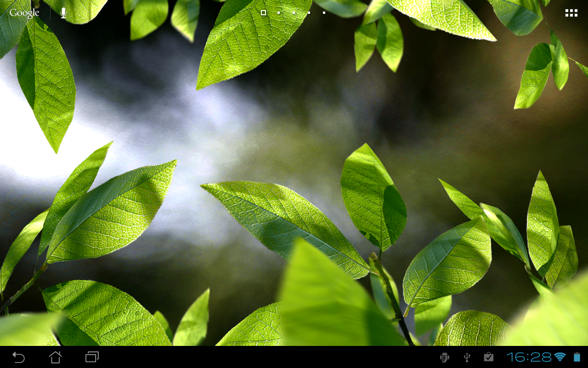Viewport: 588px width, 368px height.
Task: Open the Recent apps button
Action: coord(92,357)
